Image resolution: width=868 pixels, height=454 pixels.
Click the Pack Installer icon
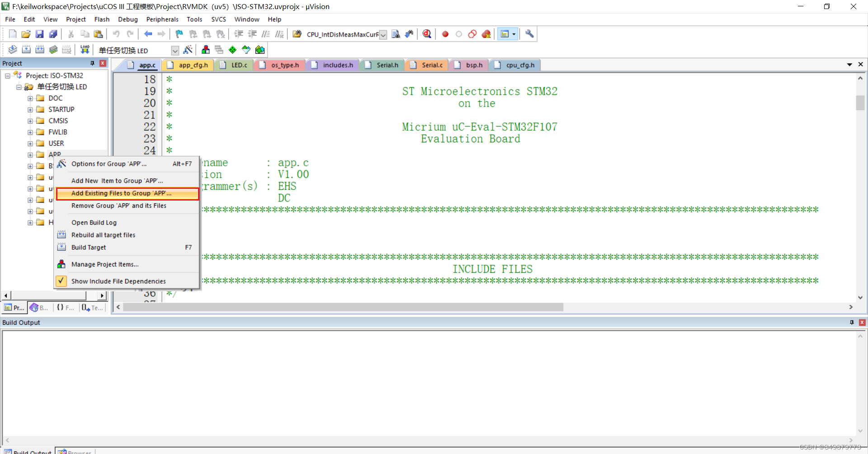260,50
